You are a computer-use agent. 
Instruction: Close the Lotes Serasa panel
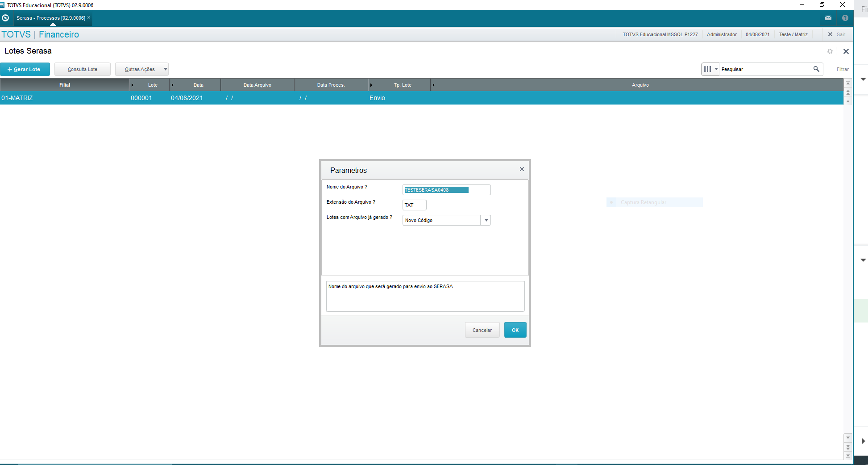click(x=846, y=51)
